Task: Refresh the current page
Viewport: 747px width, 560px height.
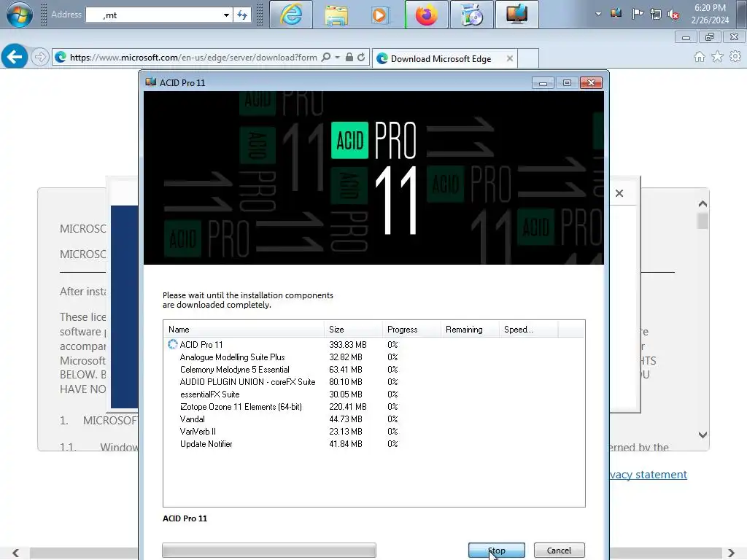Action: (361, 57)
